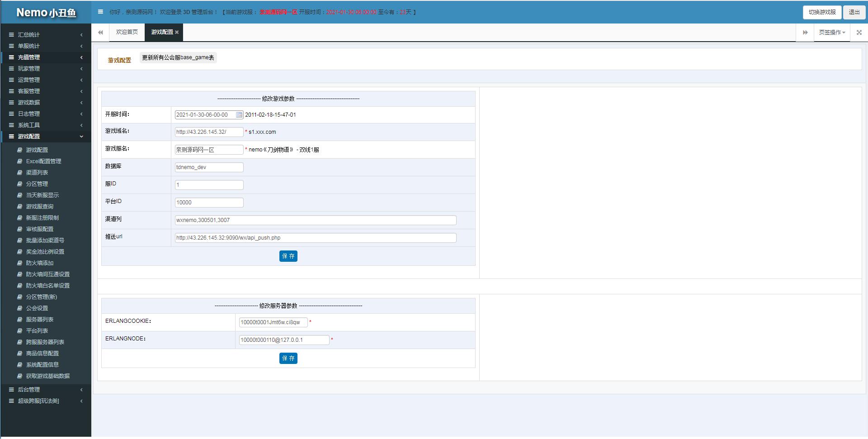Click the hamburger menu icon in header
Screen dimensions: 868x439
(100, 12)
